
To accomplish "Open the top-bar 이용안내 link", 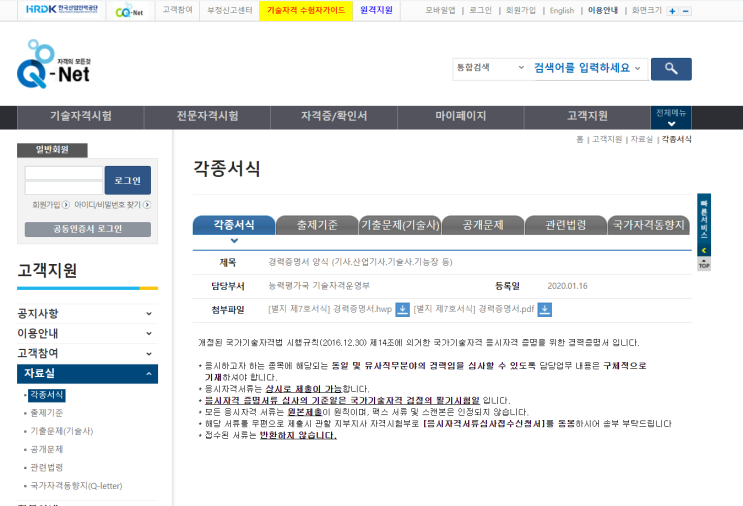I will pos(603,10).
